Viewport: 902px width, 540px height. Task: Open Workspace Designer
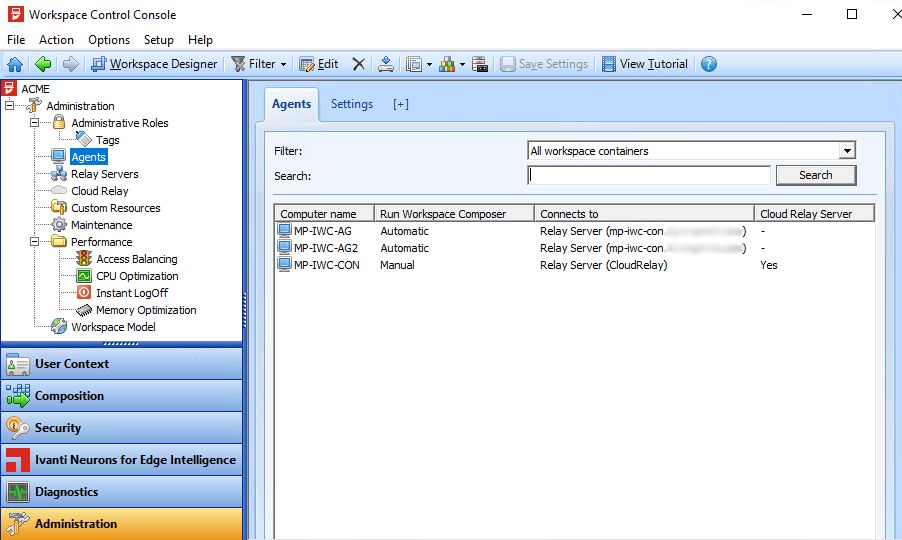pos(155,64)
